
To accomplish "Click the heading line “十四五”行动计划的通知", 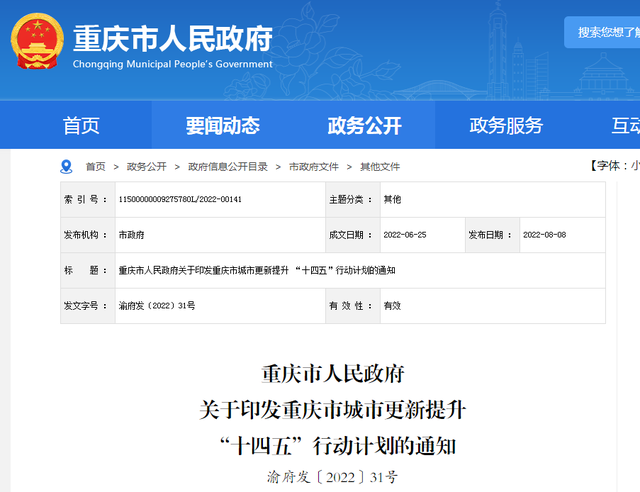I will (x=337, y=446).
